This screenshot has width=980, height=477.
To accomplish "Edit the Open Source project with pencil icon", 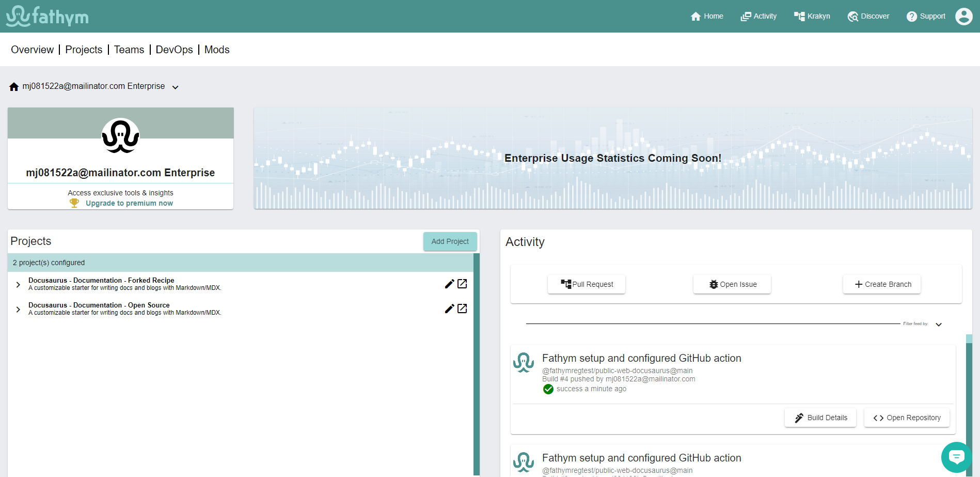I will click(449, 309).
